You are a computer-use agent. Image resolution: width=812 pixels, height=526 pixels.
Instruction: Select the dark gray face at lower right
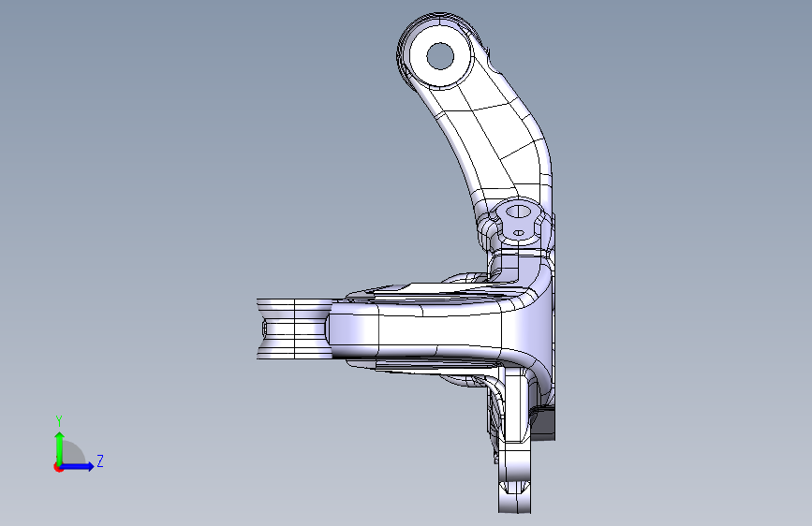[543, 423]
